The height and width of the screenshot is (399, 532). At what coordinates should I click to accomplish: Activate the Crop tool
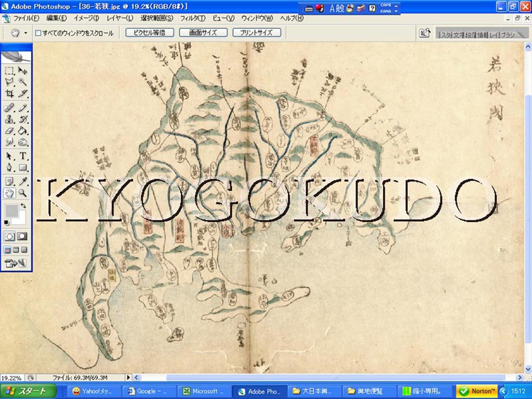point(9,94)
